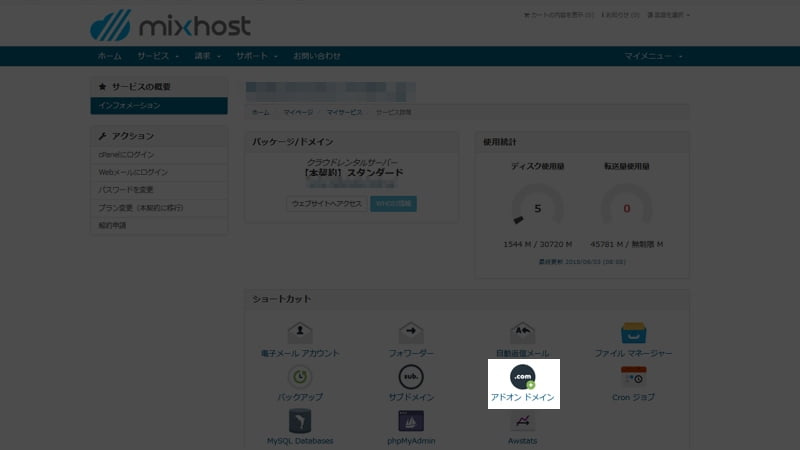
Task: Click パスワードを変更 in the action sidebar
Action: point(126,190)
